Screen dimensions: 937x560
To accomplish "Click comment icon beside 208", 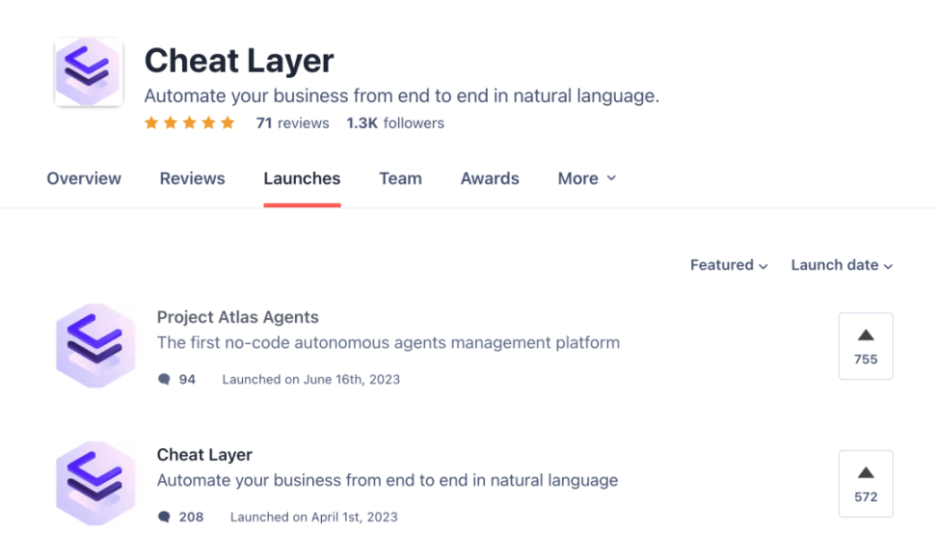I will coord(164,517).
